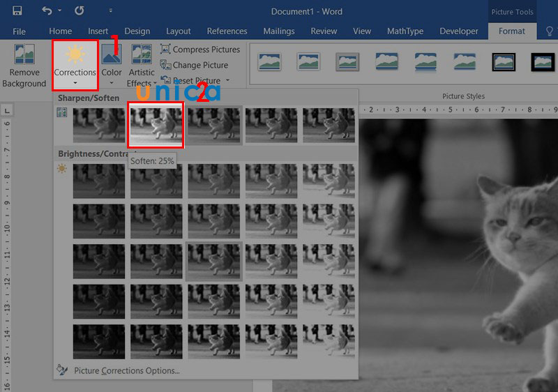This screenshot has height=392, width=558.
Task: Open the Artistic Effects gallery
Action: pyautogui.click(x=142, y=67)
